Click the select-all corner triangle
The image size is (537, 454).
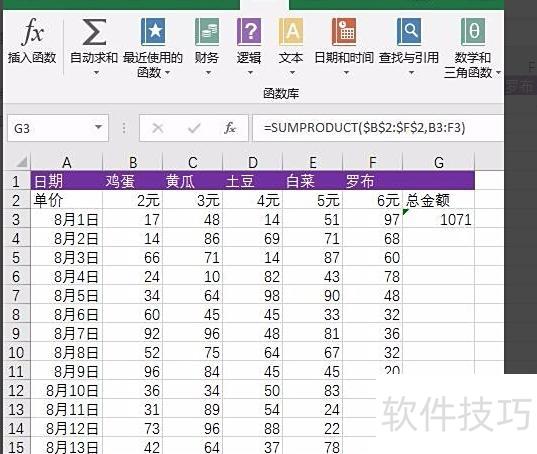(x=21, y=162)
